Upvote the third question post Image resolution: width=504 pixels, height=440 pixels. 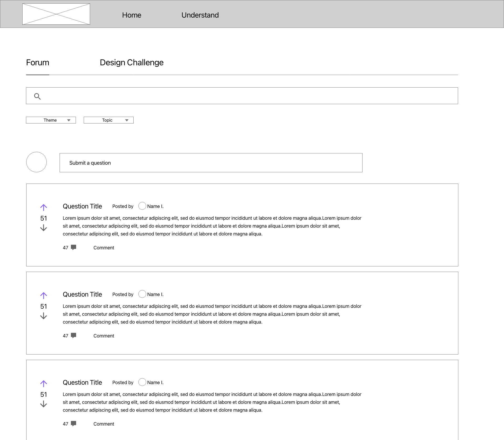pos(44,384)
